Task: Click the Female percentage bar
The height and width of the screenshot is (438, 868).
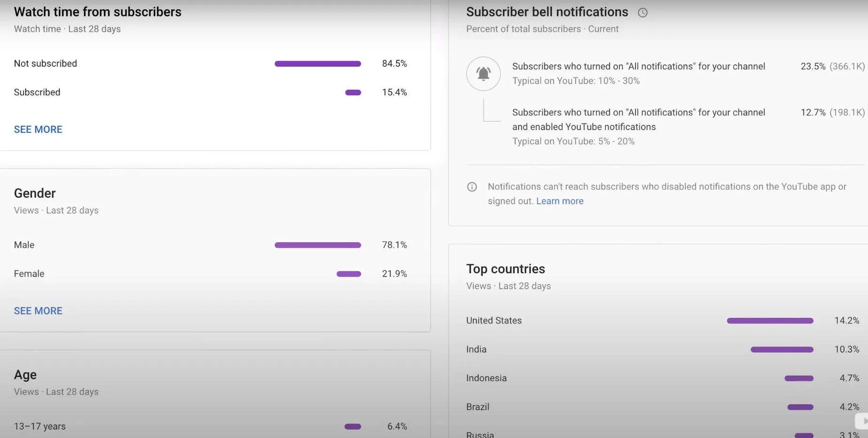Action: 349,274
